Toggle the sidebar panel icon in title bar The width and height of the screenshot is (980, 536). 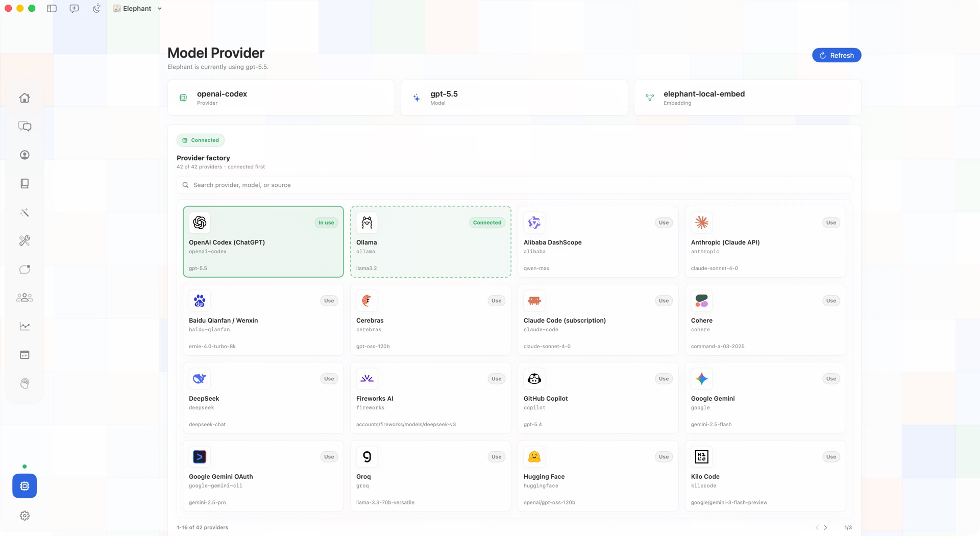point(52,9)
